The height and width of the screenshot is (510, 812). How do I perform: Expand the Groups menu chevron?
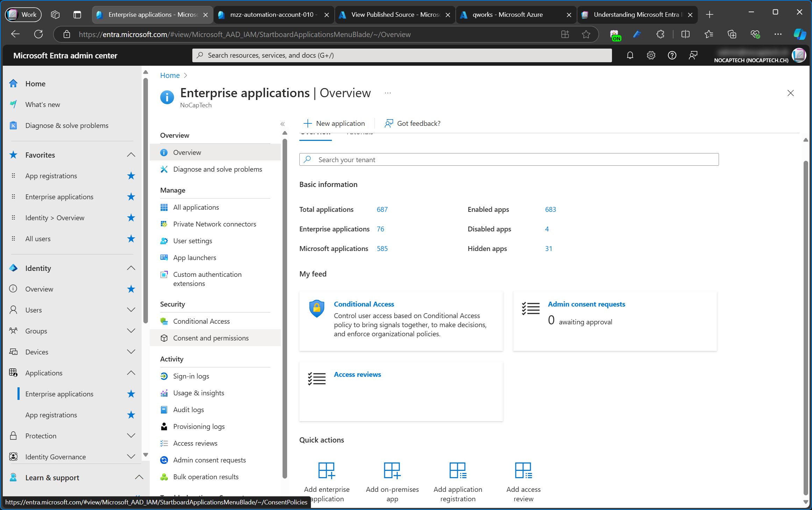[131, 331]
